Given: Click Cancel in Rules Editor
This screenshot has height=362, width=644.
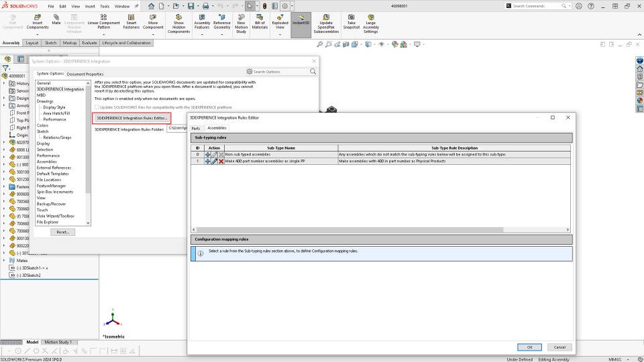Looking at the screenshot, I should click(559, 347).
